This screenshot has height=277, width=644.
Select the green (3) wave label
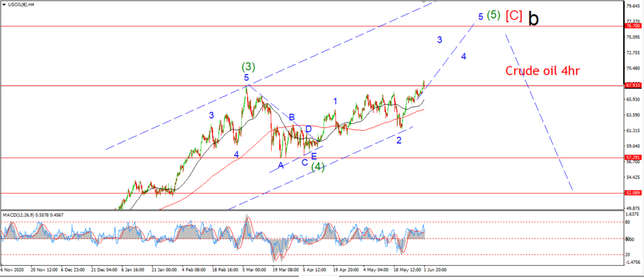(x=248, y=66)
